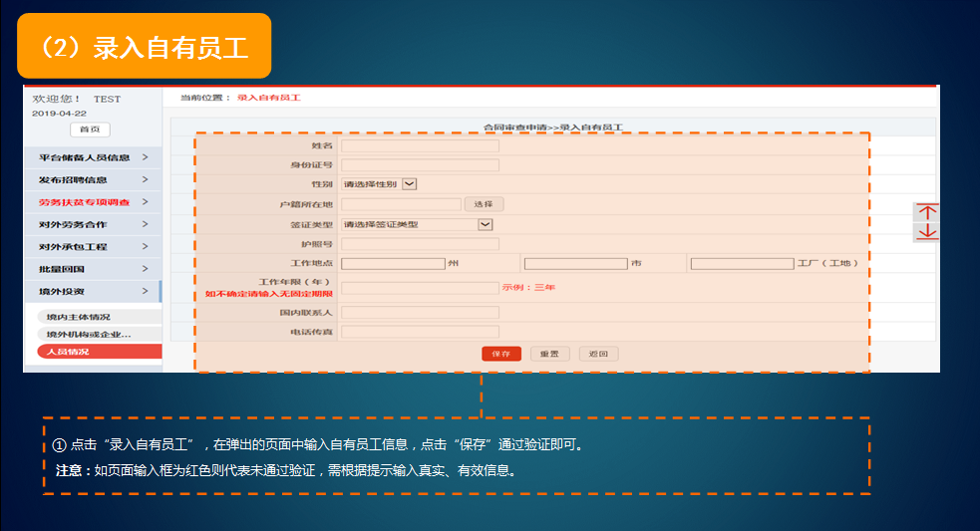Go to 首页 home button
Screen dimensions: 980x531
90,130
